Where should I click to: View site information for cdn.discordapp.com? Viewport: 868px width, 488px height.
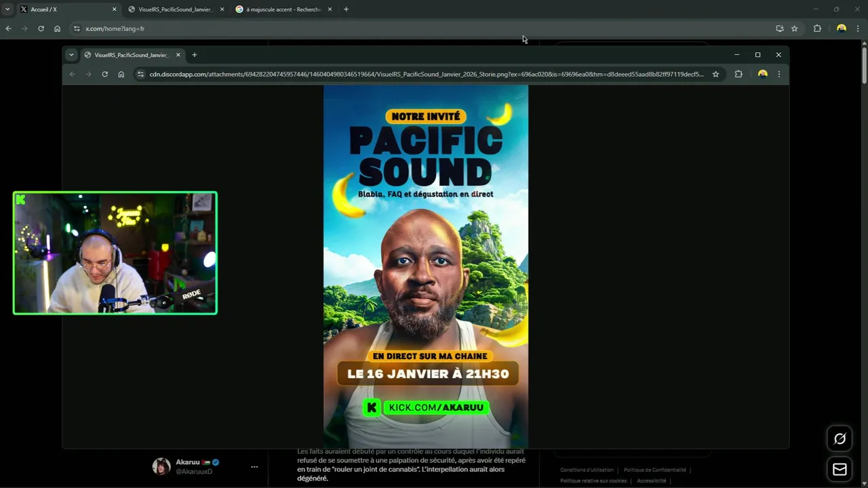coord(140,74)
